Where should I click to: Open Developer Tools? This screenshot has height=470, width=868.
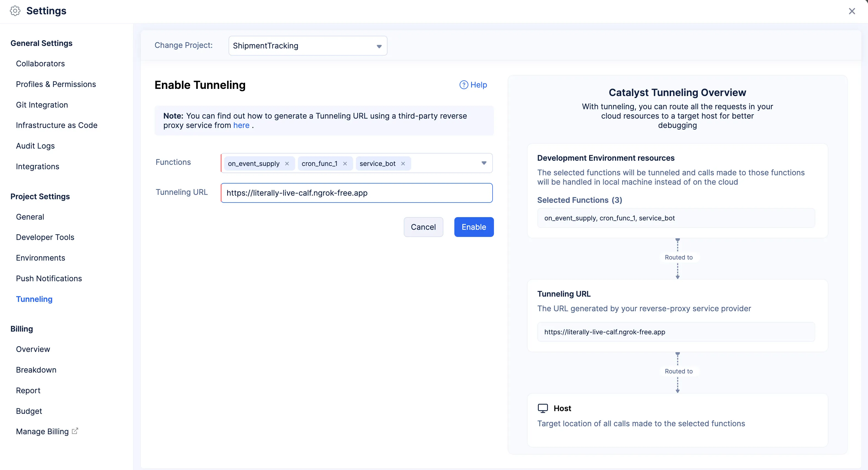45,237
